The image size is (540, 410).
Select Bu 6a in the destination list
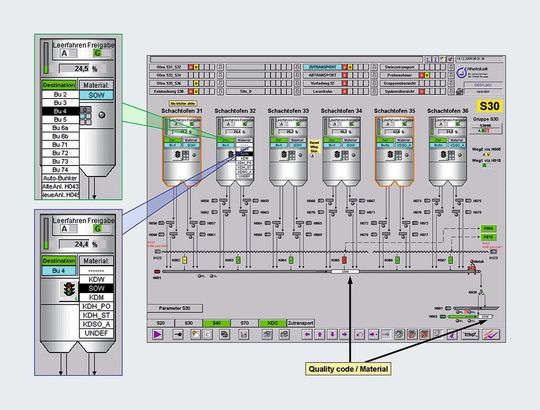tap(60, 128)
